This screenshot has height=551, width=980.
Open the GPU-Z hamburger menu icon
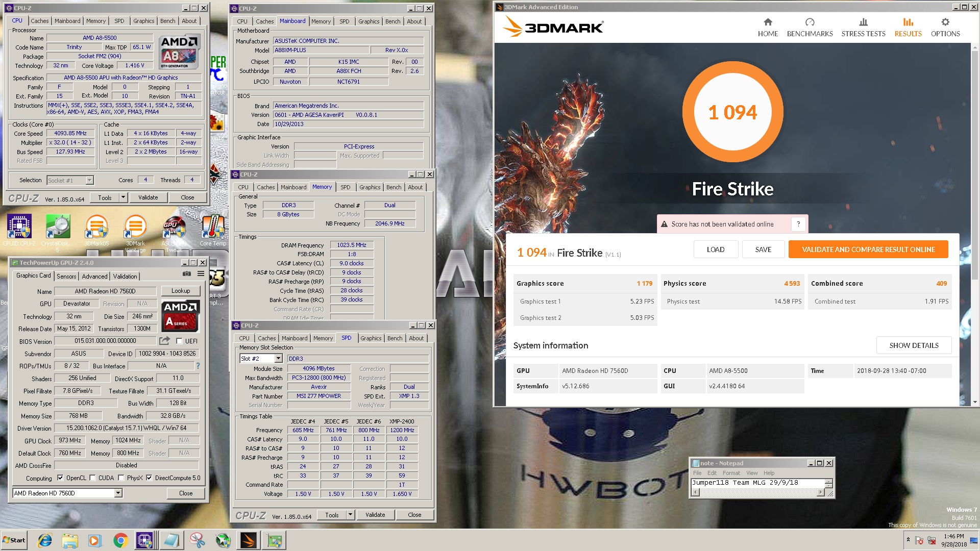[x=201, y=274]
